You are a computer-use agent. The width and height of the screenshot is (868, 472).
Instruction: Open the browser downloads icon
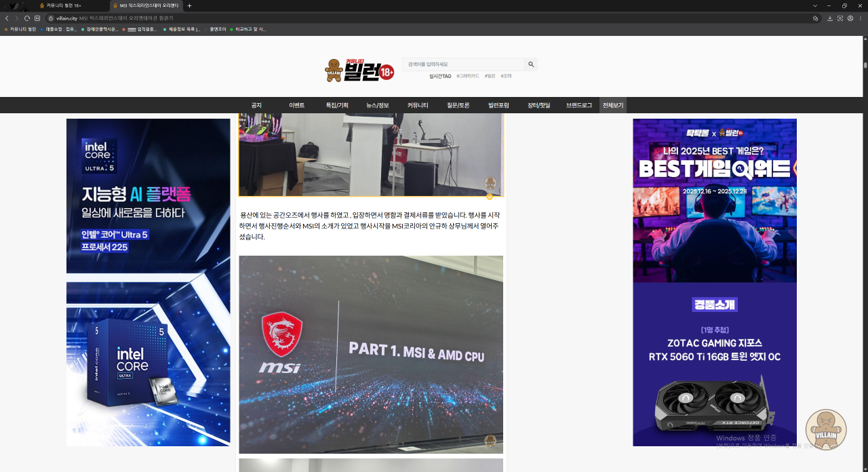830,18
